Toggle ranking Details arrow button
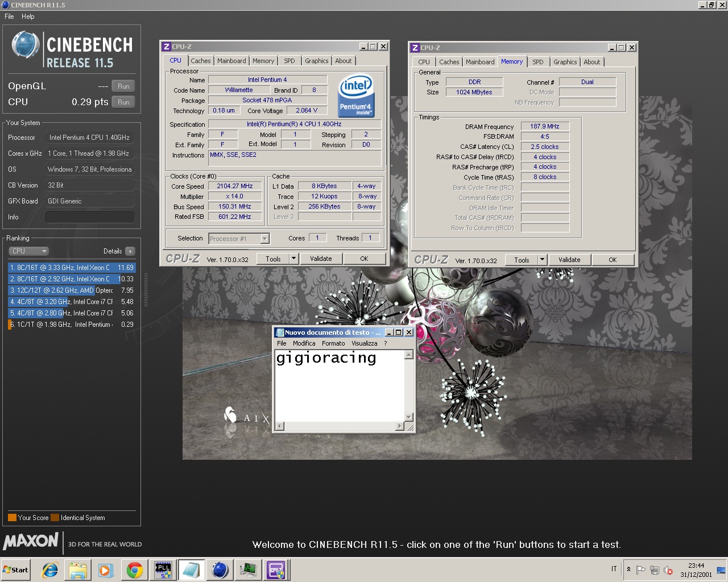Screen dimensions: 728x582 [130, 251]
